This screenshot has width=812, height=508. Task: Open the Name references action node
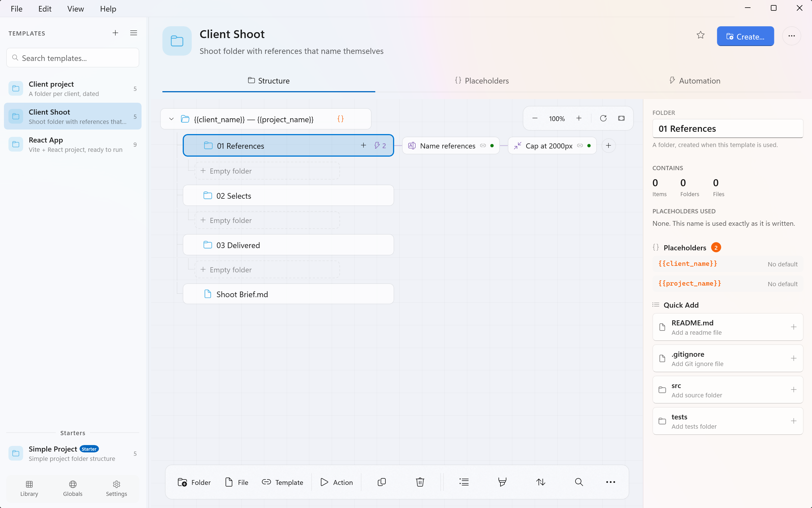[451, 145]
